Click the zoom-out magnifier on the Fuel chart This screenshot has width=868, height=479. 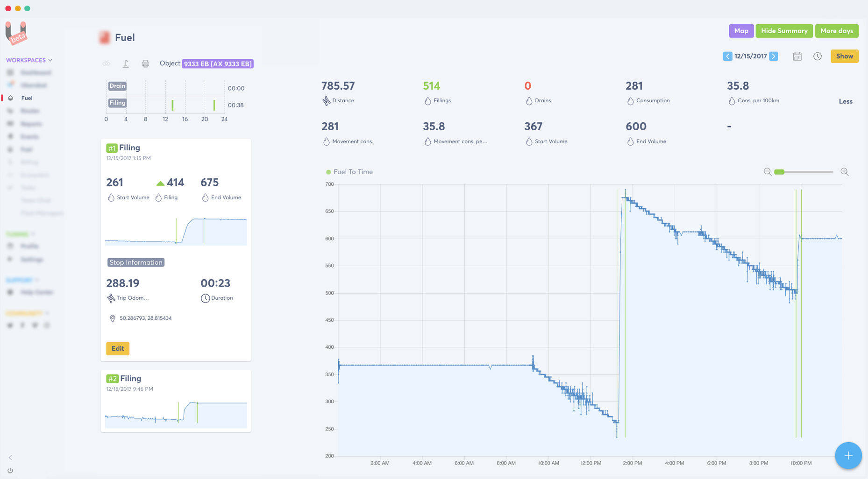768,172
